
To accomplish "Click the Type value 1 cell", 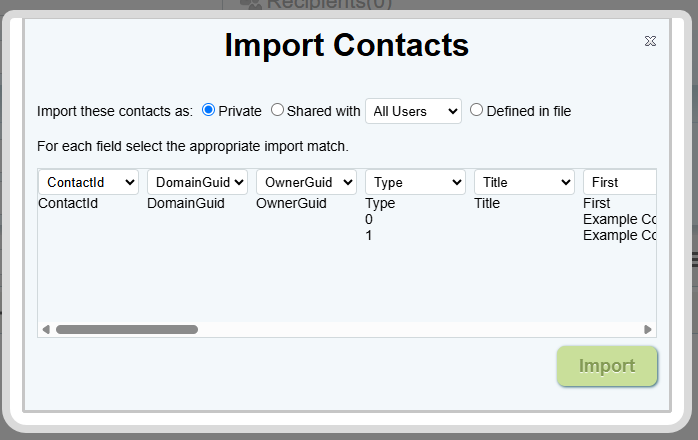I will click(x=369, y=236).
